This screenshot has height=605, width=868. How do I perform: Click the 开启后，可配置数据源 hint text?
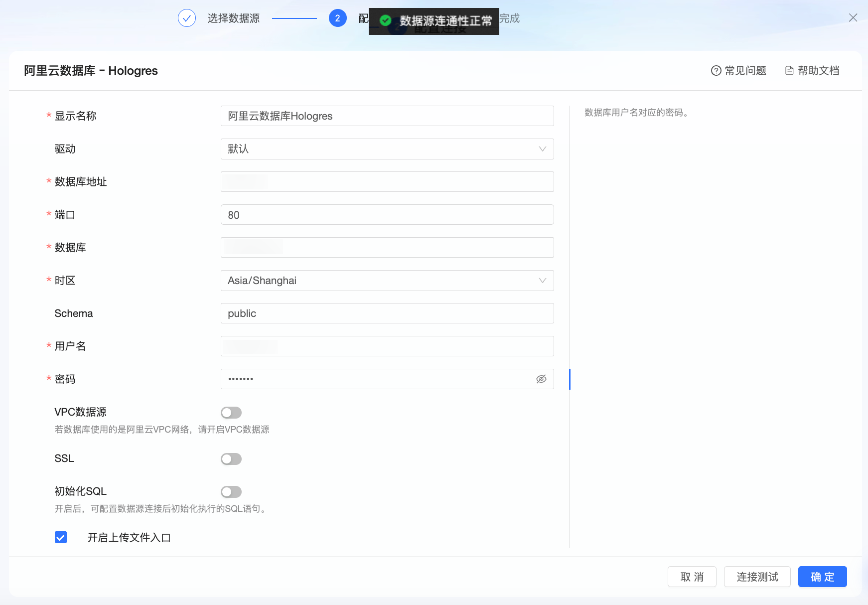point(161,509)
